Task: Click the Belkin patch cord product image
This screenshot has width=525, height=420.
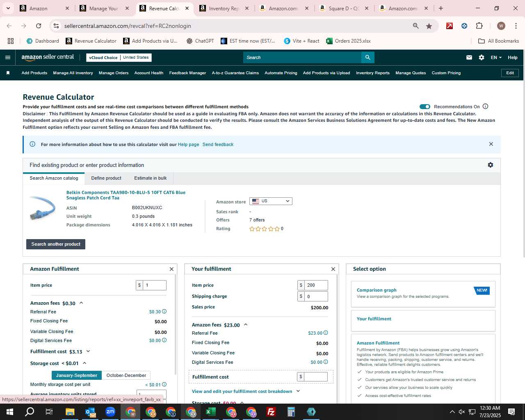Action: pos(43,208)
